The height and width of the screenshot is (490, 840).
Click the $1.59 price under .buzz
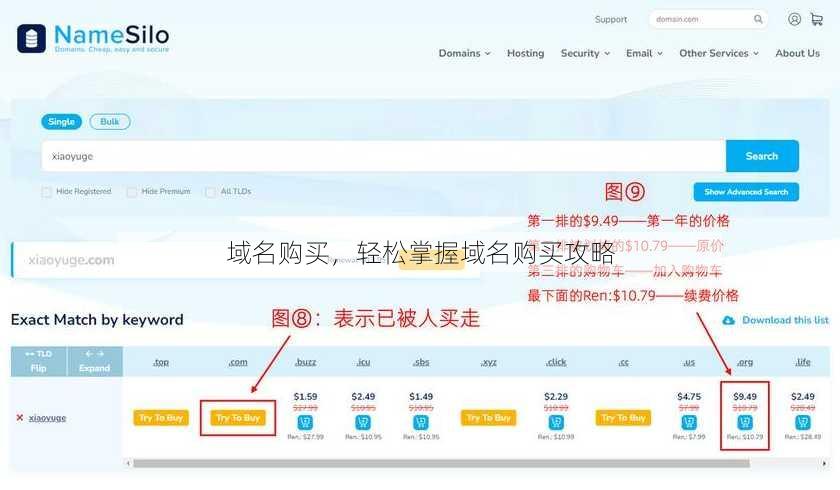305,396
